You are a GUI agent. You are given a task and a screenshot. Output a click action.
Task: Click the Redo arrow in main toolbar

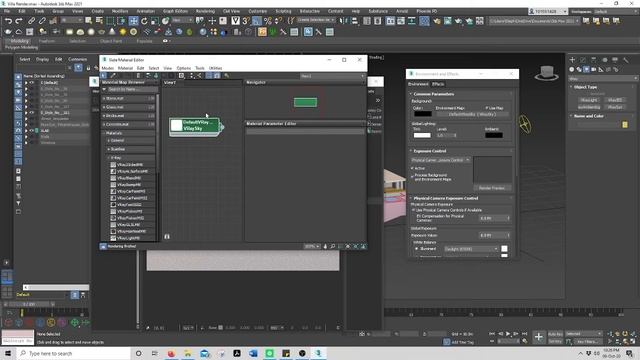[19, 21]
